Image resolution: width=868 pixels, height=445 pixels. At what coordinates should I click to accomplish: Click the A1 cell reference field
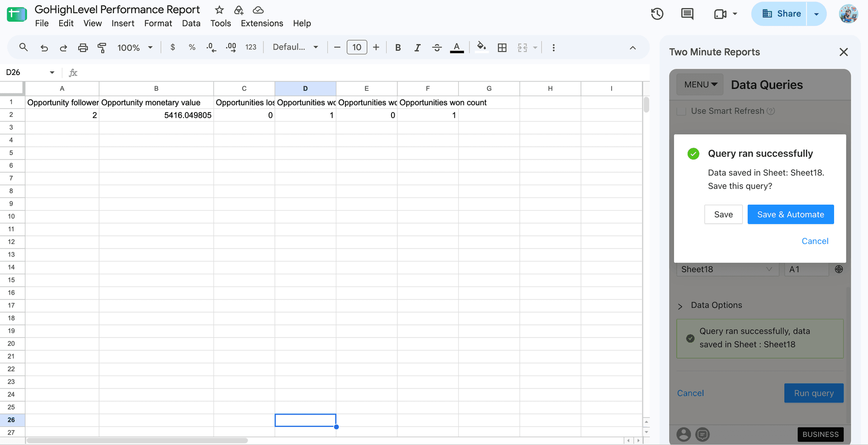(x=807, y=269)
